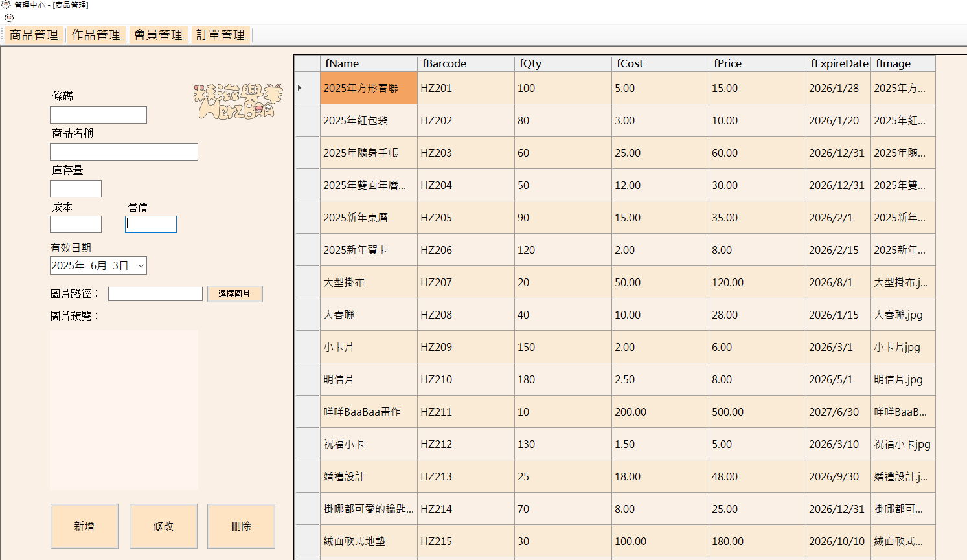The height and width of the screenshot is (560, 967).
Task: Sort by the fExpireDate column header
Action: pyautogui.click(x=839, y=63)
